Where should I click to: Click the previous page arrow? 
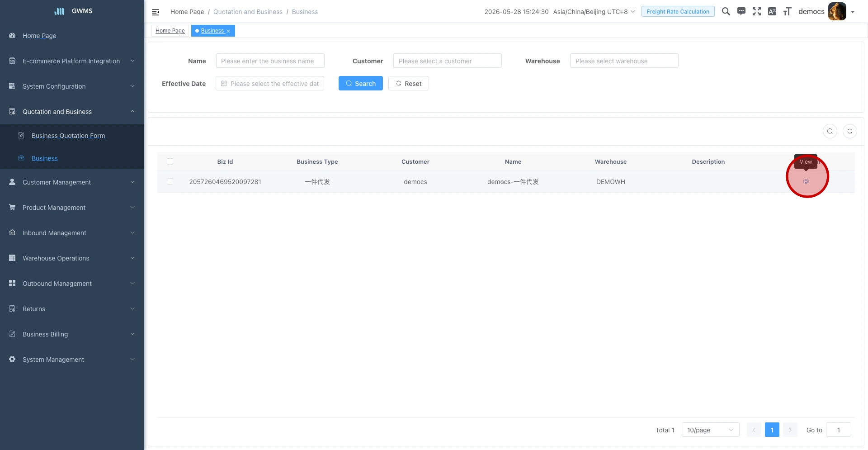[x=754, y=430]
